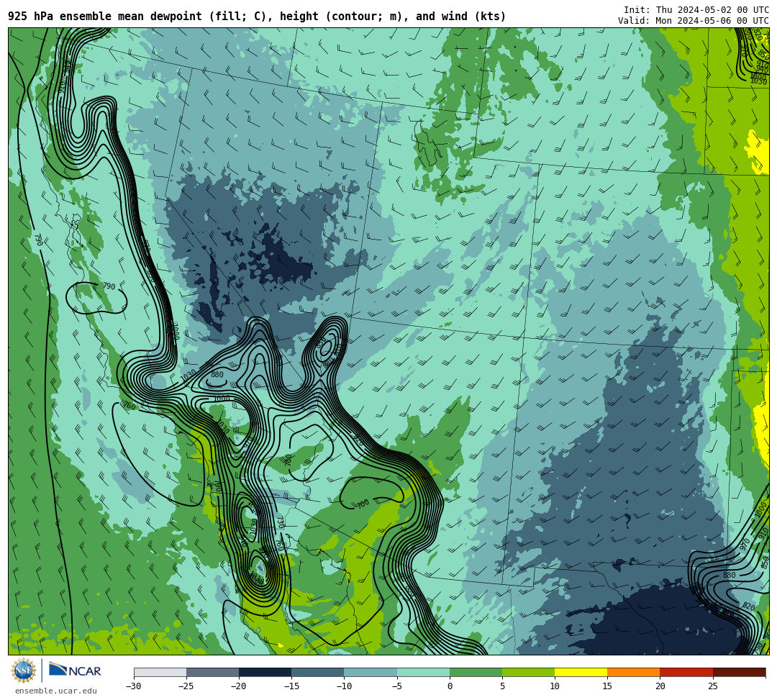Click the -15 colorbar tick label
This screenshot has width=777, height=700.
(291, 686)
